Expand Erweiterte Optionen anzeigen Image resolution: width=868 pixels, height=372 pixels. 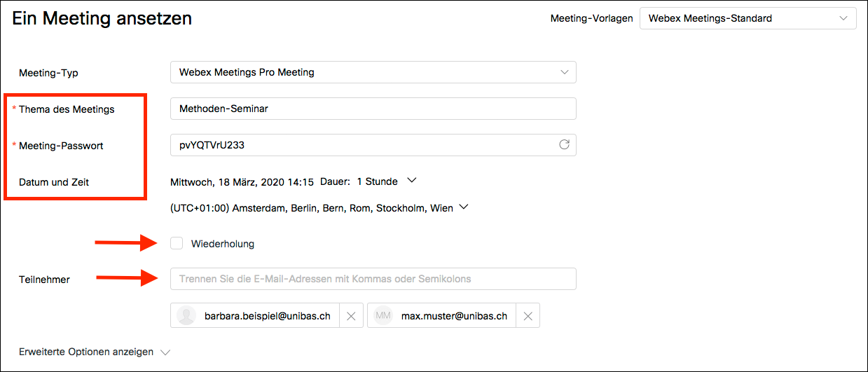pos(94,352)
